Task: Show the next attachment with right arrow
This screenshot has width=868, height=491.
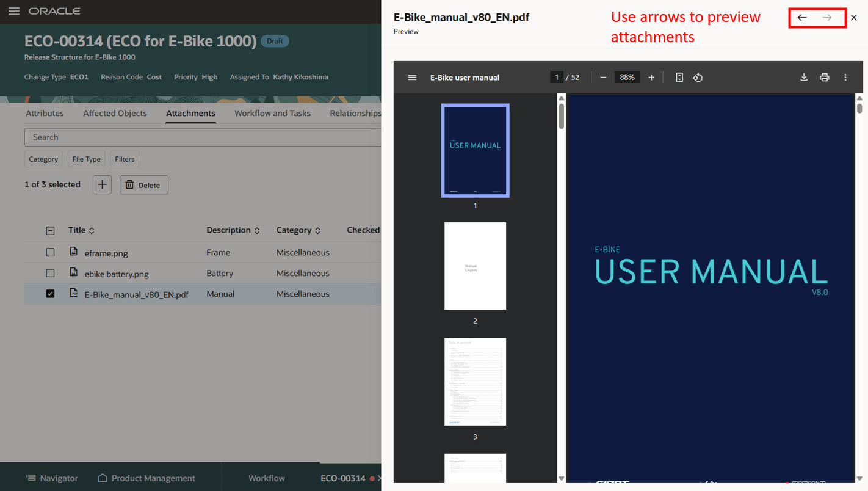Action: [x=827, y=18]
